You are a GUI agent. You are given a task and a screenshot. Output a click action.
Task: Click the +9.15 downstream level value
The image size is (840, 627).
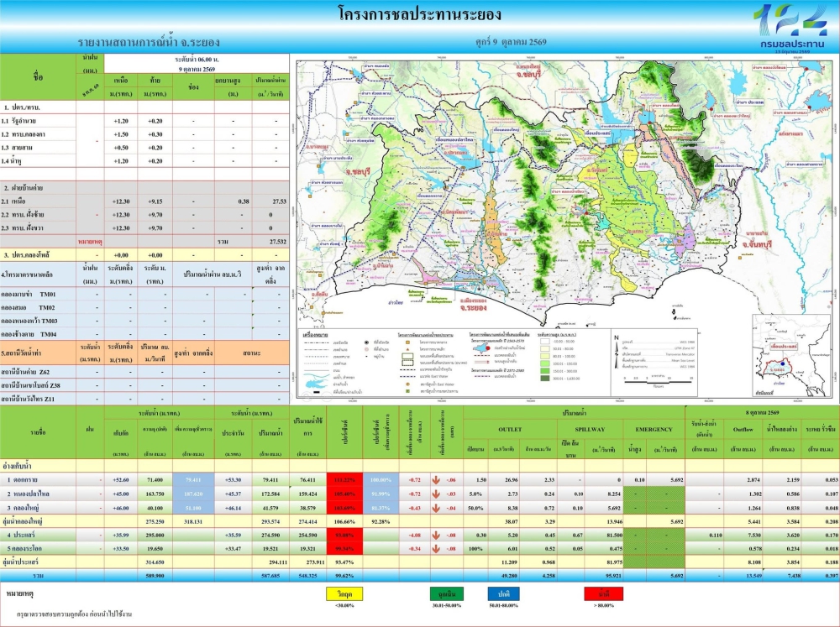tap(155, 201)
